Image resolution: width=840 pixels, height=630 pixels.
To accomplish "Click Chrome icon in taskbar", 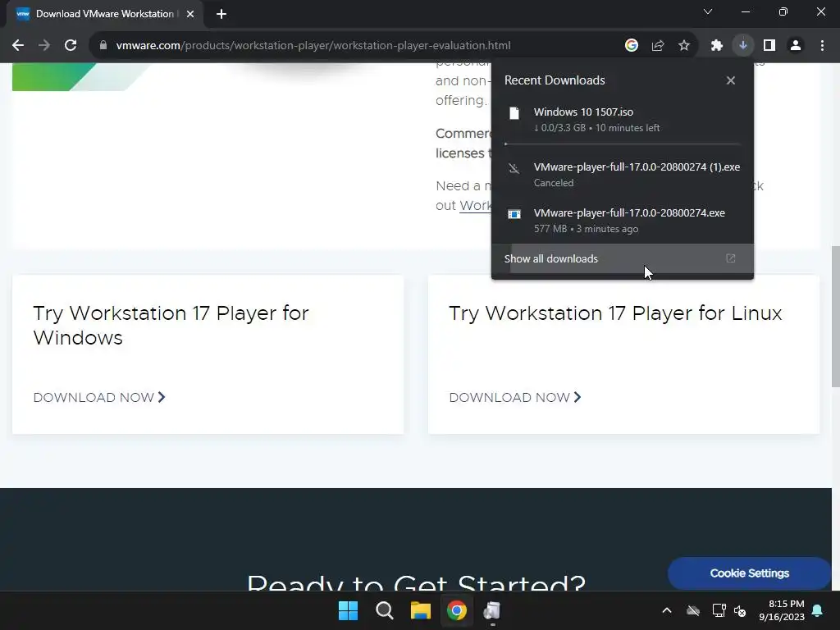I will pos(457,610).
